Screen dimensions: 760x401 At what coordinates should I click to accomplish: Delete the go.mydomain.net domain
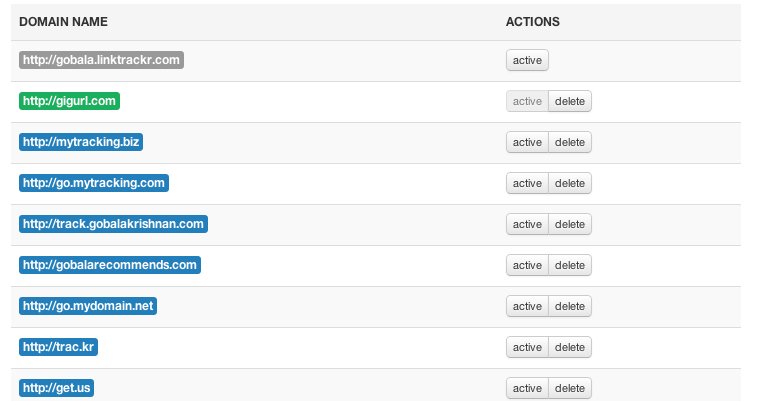(x=570, y=306)
